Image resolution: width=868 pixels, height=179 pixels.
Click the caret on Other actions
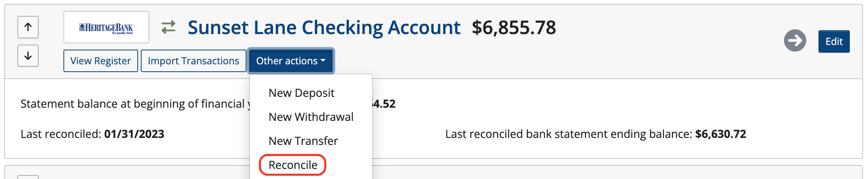(323, 60)
